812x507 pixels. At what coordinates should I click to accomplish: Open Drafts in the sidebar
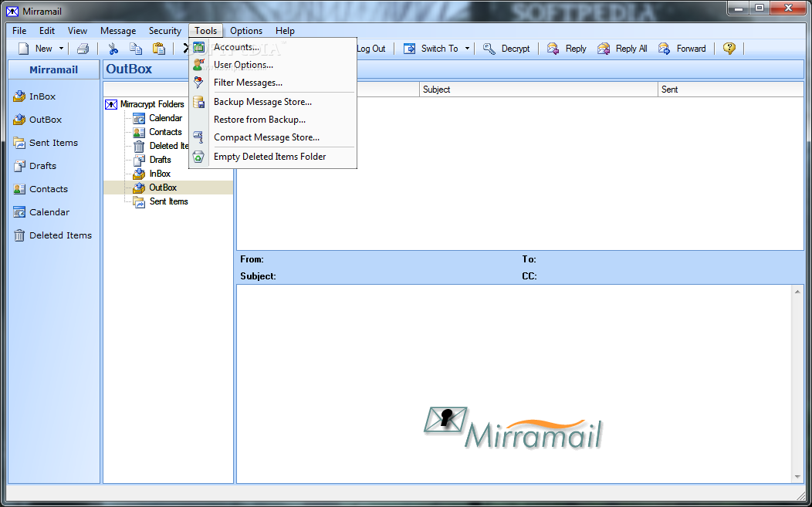pyautogui.click(x=35, y=166)
